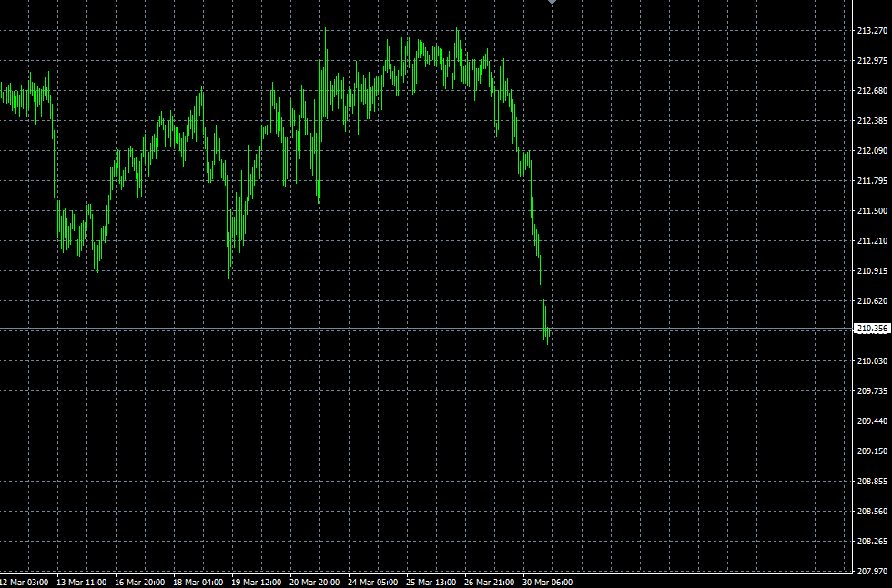Click the current price label 210.356

[872, 329]
